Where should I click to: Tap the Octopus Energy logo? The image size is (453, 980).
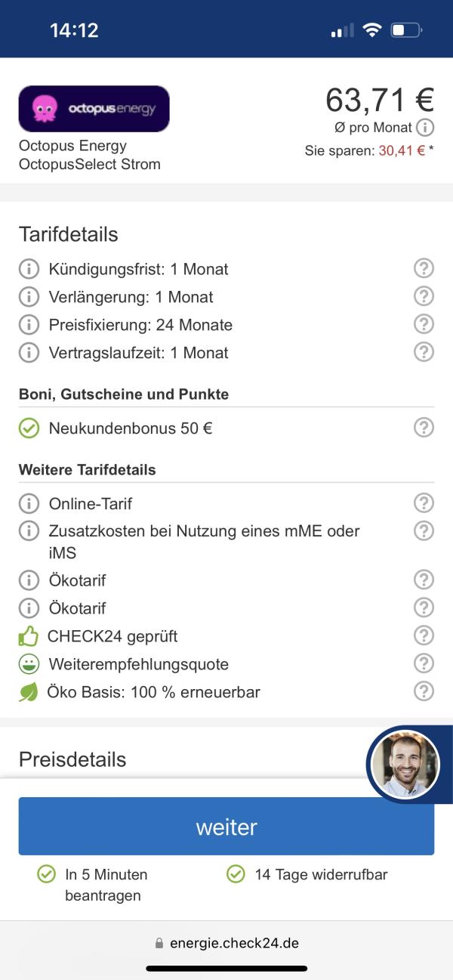[x=94, y=109]
